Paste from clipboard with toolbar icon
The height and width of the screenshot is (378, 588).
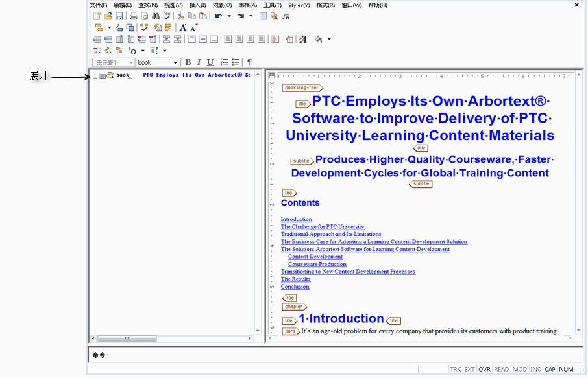pyautogui.click(x=203, y=16)
